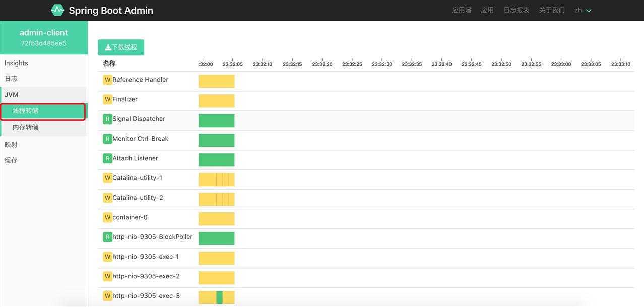The height and width of the screenshot is (307, 644).
Task: Click the http-nio-9305-exec-1 thread name
Action: (146, 257)
